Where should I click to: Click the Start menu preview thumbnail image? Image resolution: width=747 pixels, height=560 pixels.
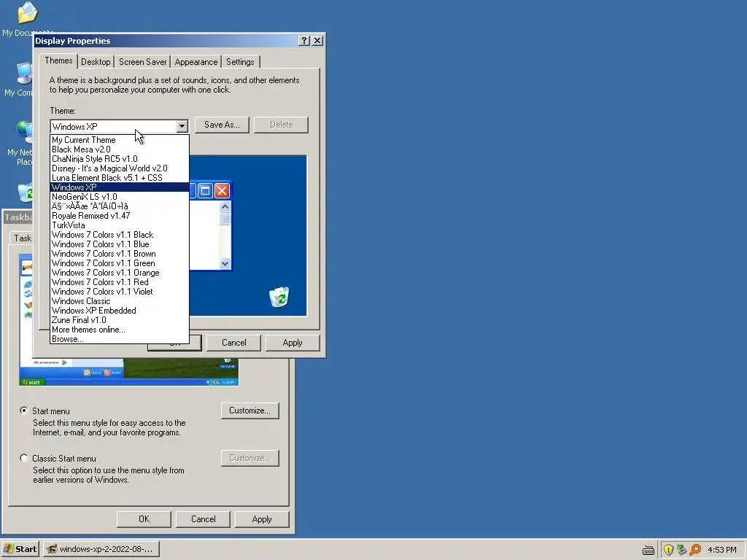point(128,371)
